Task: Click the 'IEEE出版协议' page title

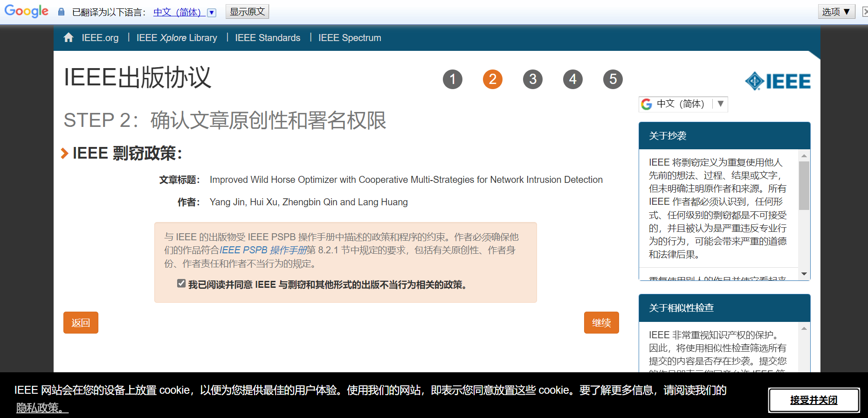Action: click(138, 77)
